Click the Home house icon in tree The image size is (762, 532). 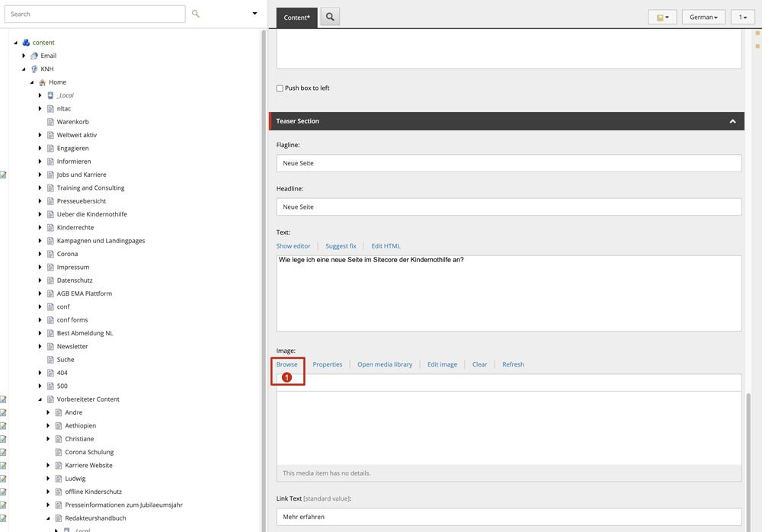43,82
